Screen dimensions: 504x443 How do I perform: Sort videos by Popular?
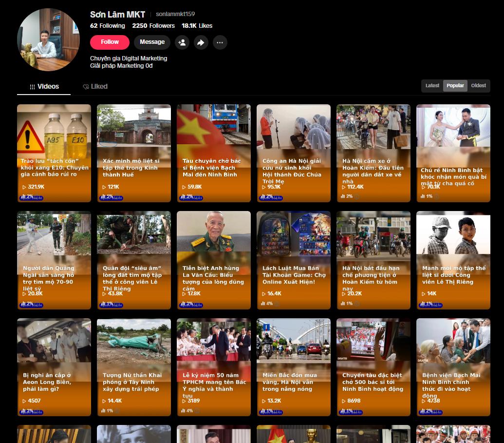[455, 86]
